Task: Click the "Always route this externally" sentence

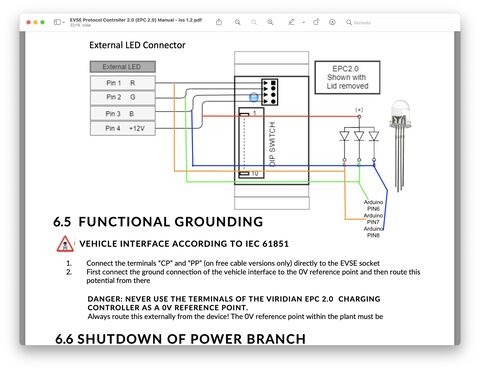Action: click(x=235, y=317)
